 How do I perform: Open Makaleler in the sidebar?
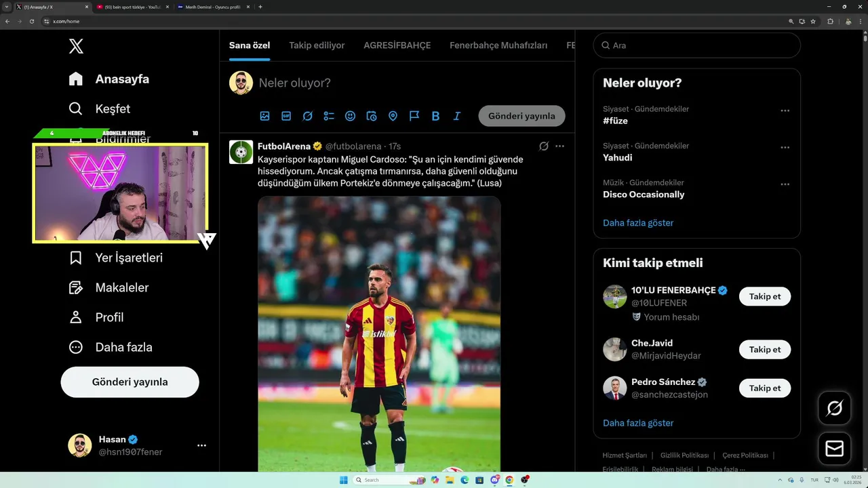click(x=109, y=287)
